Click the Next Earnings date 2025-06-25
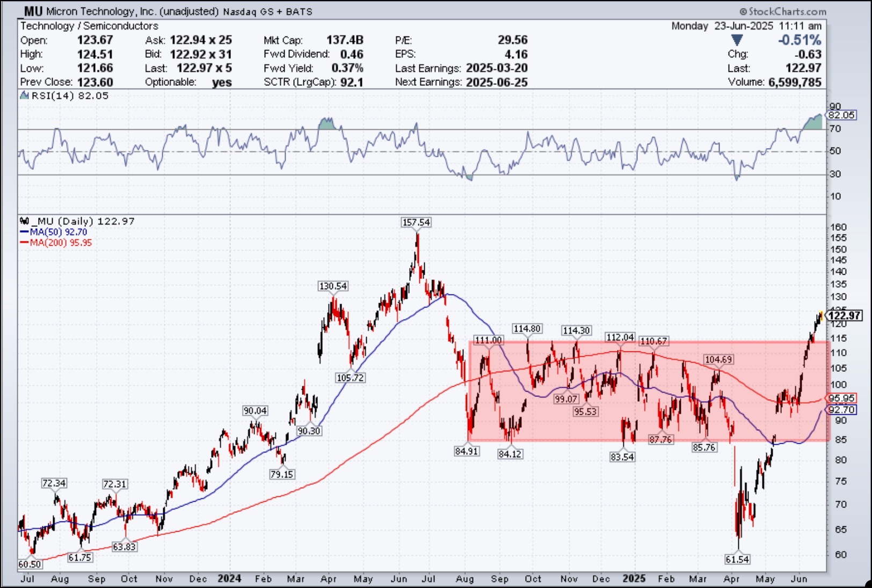This screenshot has width=872, height=588. [497, 82]
